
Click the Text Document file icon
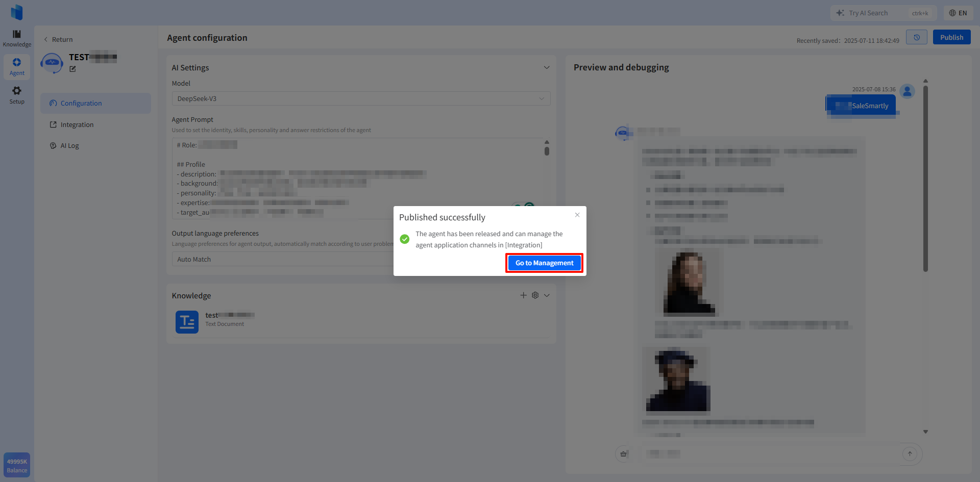187,322
